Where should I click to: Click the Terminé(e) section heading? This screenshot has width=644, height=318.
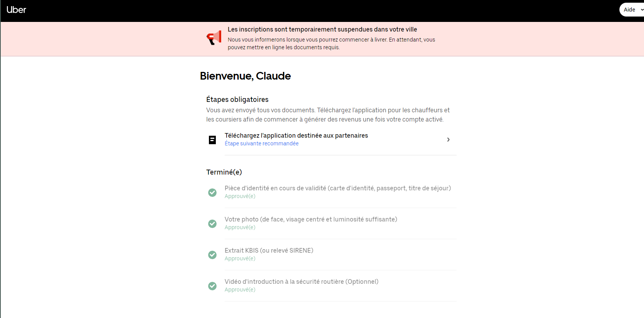[x=224, y=172]
